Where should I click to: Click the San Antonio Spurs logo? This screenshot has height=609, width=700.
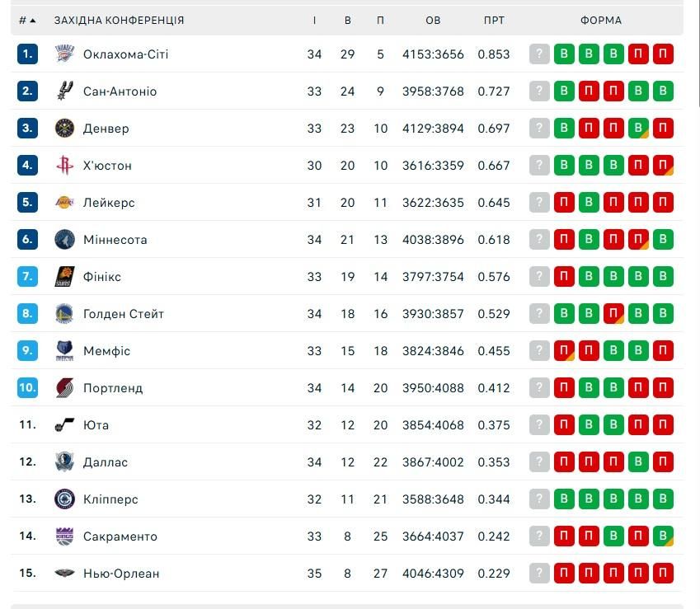click(x=64, y=91)
